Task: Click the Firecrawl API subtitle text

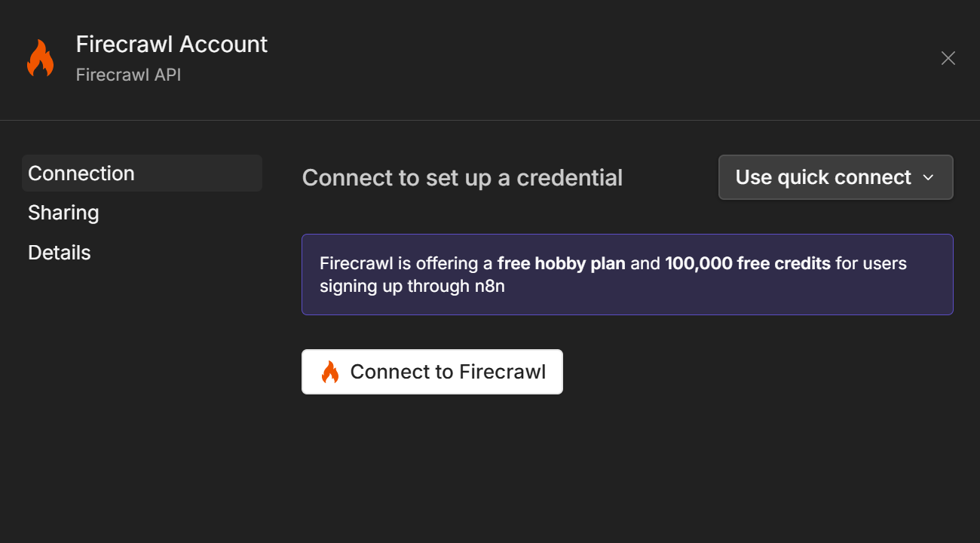Action: click(x=128, y=75)
